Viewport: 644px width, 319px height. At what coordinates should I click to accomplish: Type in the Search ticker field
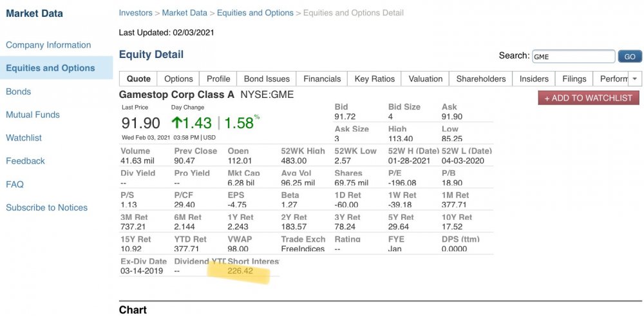[x=572, y=57]
